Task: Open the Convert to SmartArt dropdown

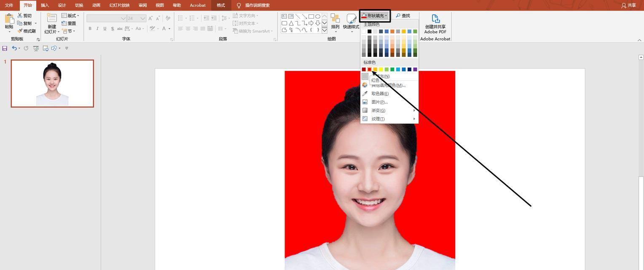Action: click(253, 31)
